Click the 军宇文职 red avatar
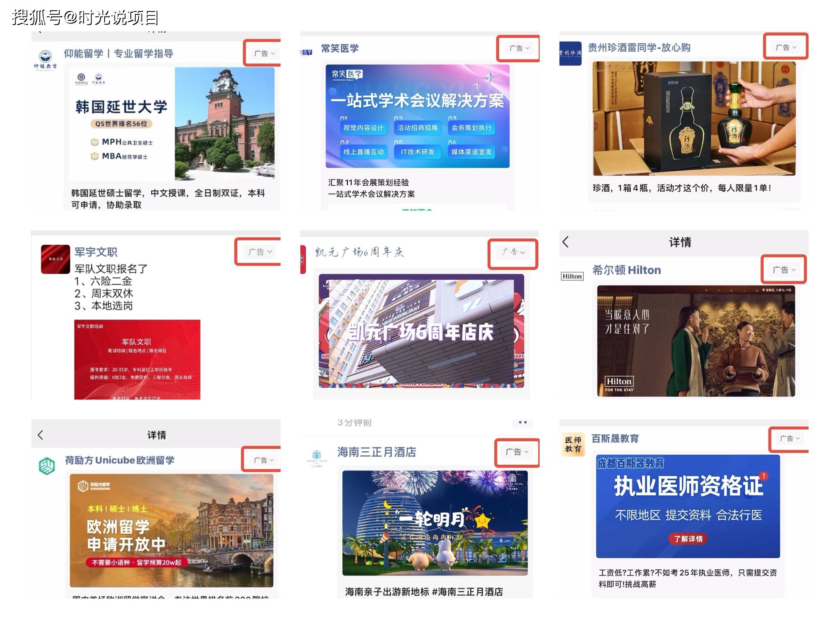This screenshot has width=840, height=630. click(55, 259)
